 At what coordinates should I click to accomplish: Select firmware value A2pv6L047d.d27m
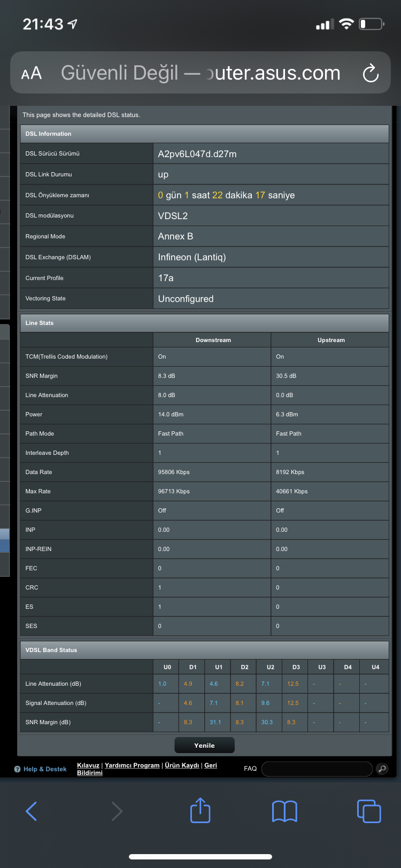[x=197, y=154]
